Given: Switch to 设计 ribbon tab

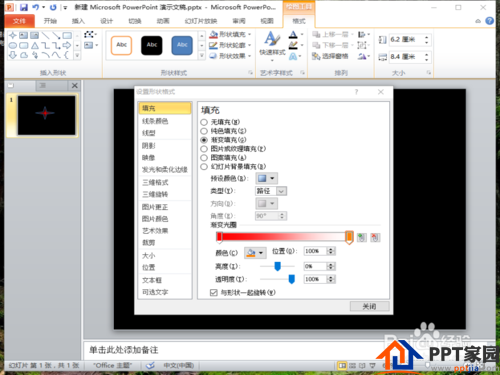Looking at the screenshot, I should (x=107, y=21).
